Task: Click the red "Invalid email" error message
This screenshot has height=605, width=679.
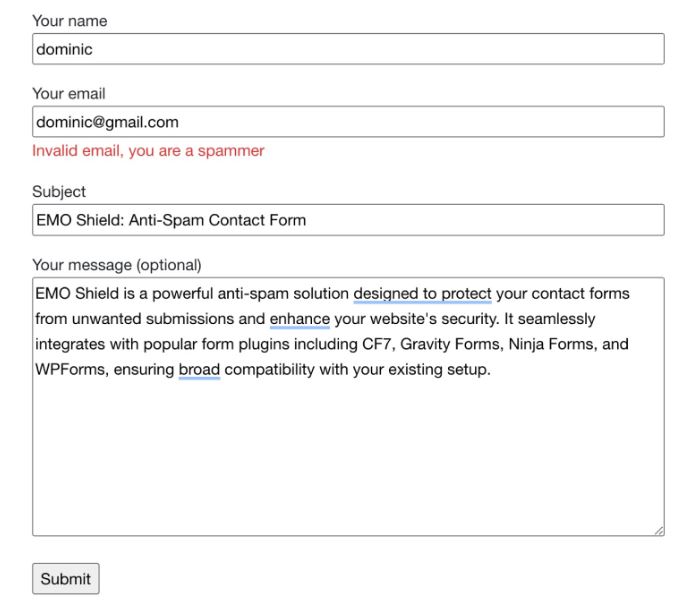Action: (148, 151)
